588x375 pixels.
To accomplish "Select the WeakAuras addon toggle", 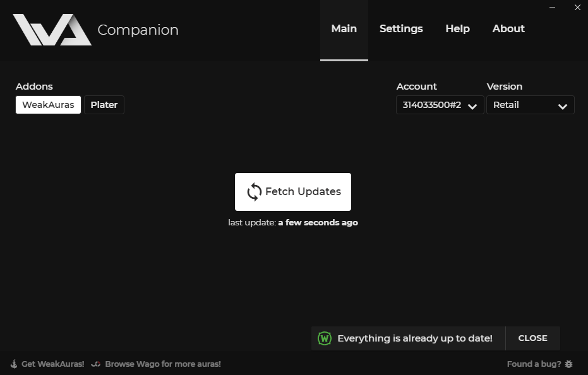I will (48, 104).
